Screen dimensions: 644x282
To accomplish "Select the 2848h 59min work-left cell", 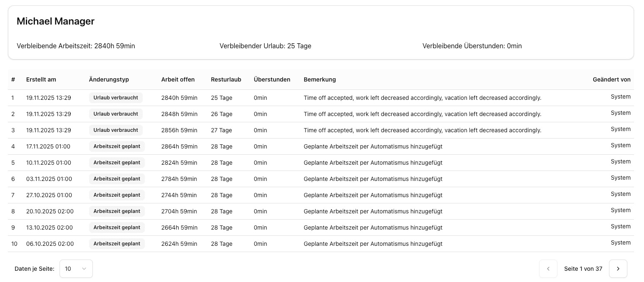I will click(179, 114).
